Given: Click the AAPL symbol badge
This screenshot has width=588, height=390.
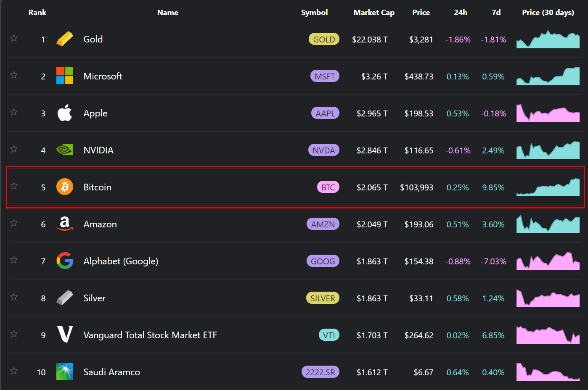Looking at the screenshot, I should point(325,113).
